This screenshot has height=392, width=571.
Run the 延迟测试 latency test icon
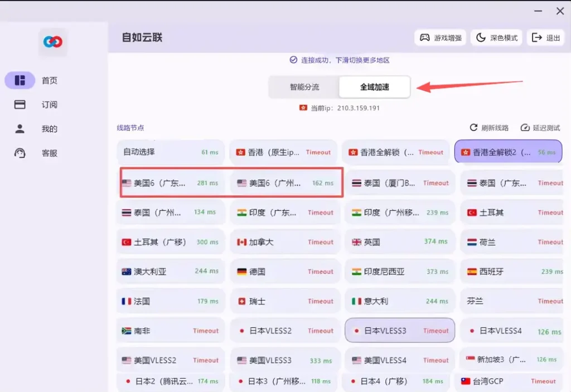[525, 127]
